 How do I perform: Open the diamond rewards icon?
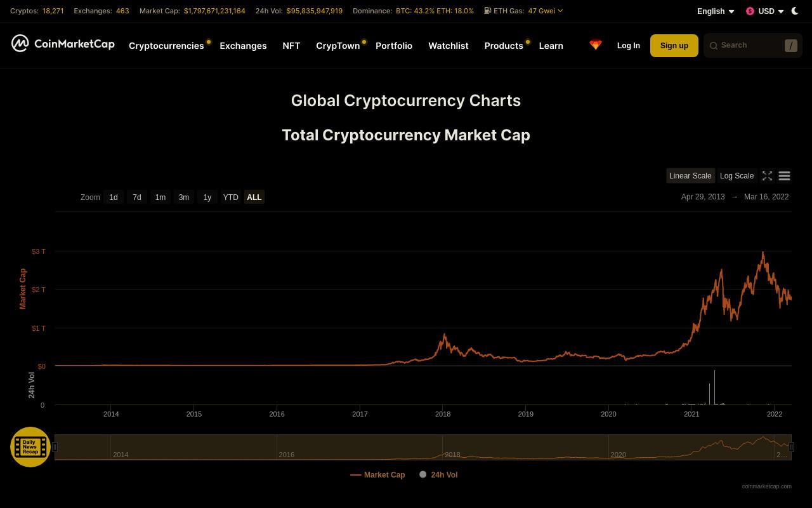click(595, 45)
